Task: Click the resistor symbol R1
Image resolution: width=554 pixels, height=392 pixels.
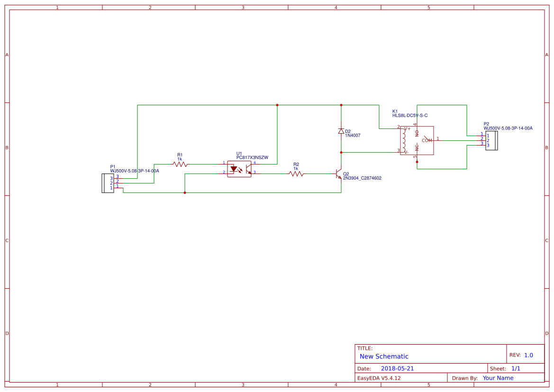Action: (180, 164)
